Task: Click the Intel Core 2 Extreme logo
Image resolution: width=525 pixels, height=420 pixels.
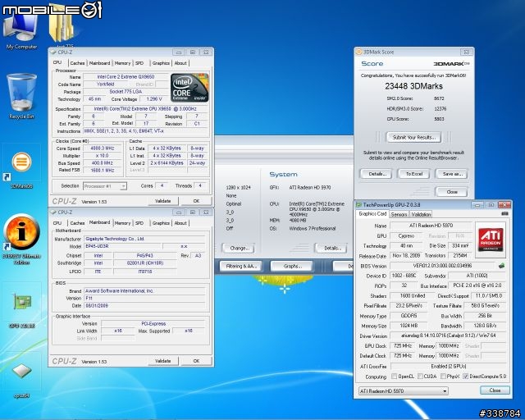Action: click(189, 88)
